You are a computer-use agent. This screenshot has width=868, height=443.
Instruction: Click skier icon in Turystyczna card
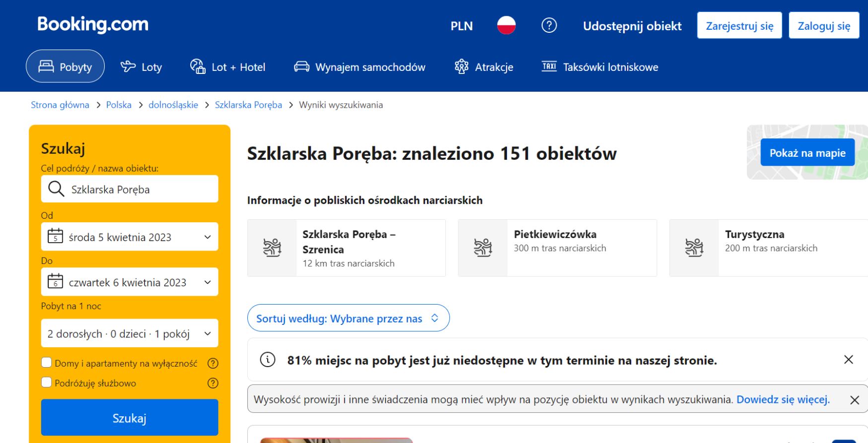point(694,247)
